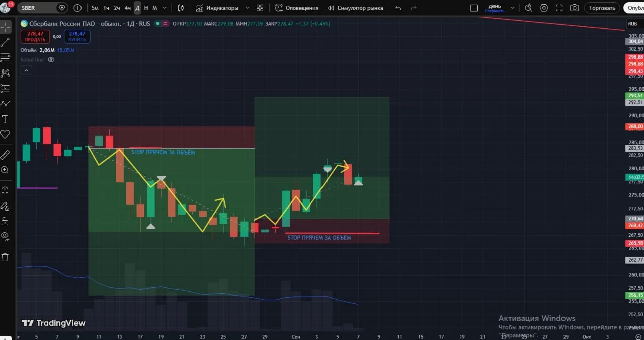Click the market status indicator badge

[158, 24]
